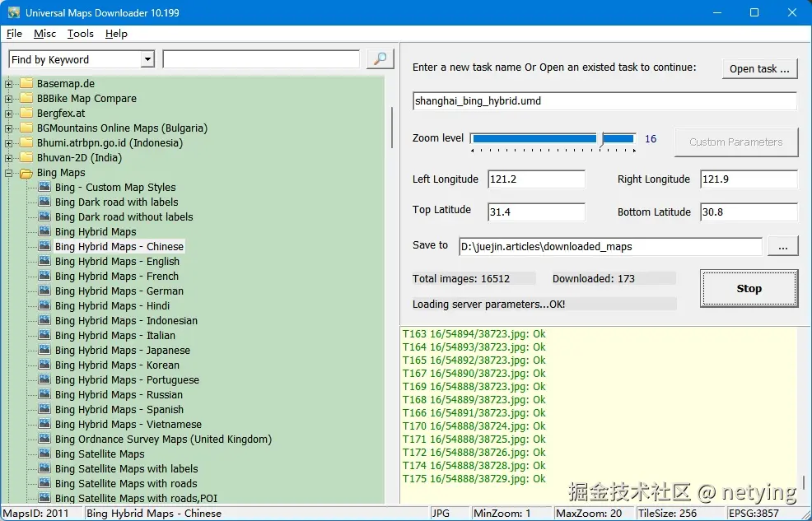Click icon beside Bing Hybrid Maps - Vietnamese
This screenshot has height=521, width=812.
coord(44,424)
